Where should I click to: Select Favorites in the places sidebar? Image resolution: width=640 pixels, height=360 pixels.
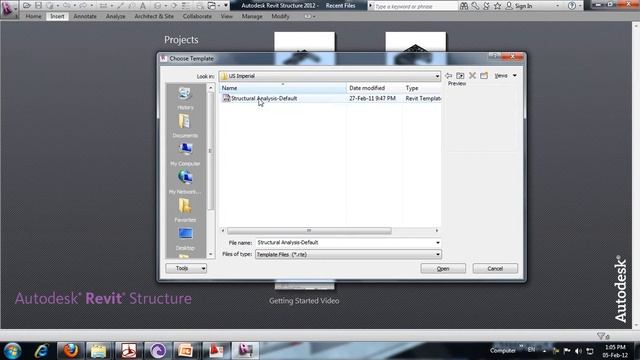pos(185,211)
